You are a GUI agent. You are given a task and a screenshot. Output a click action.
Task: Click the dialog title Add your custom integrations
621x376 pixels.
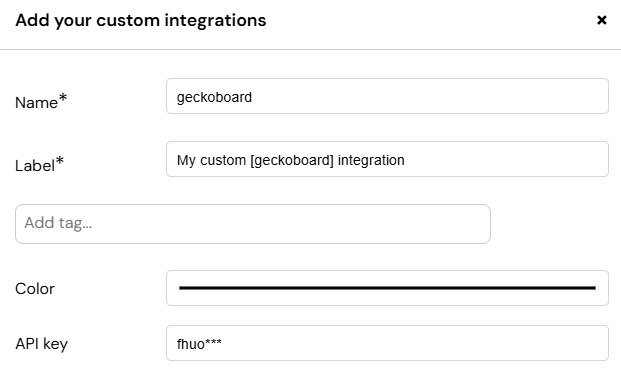coord(141,21)
